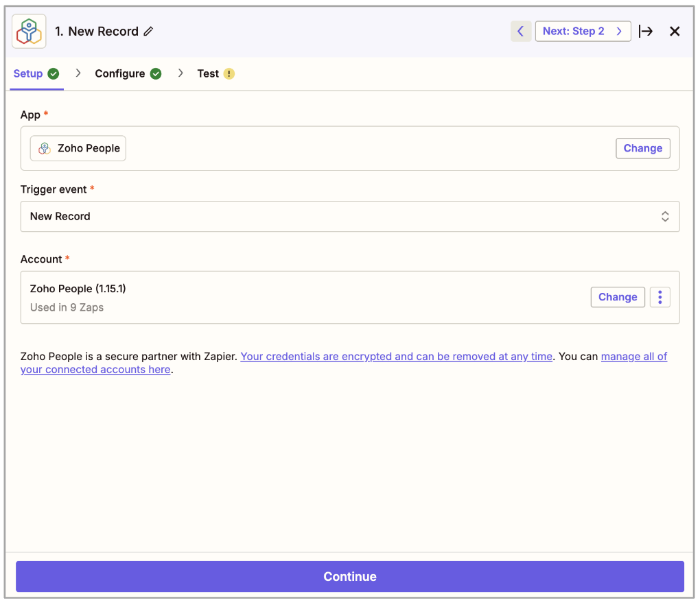Click the Next: Step 2 button
Screen dimensions: 700x605
(x=583, y=32)
